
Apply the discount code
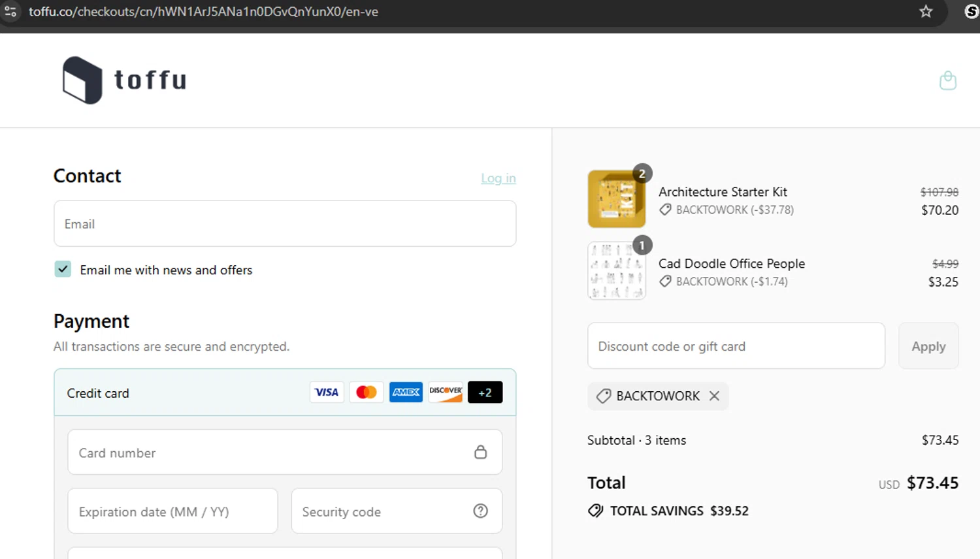tap(928, 346)
